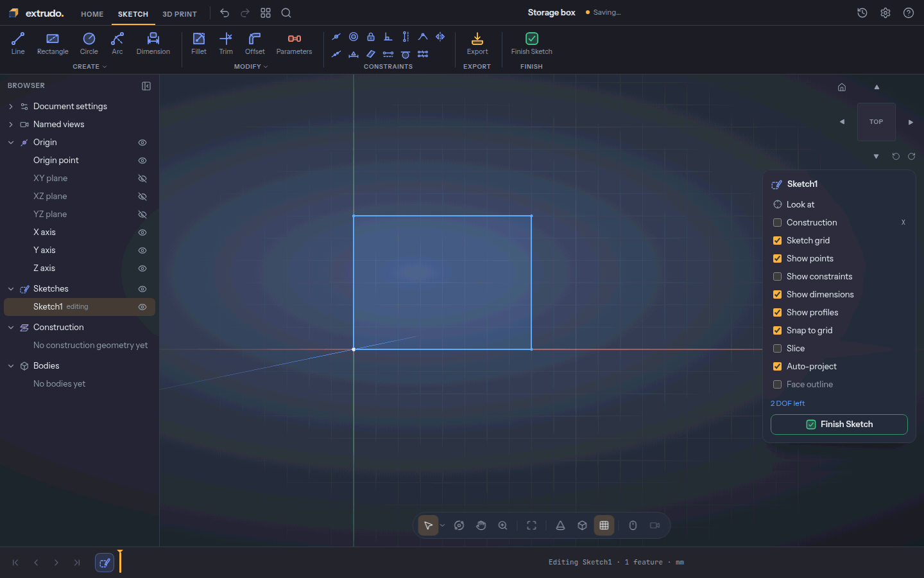Open version history clock icon
924x578 pixels.
[862, 13]
